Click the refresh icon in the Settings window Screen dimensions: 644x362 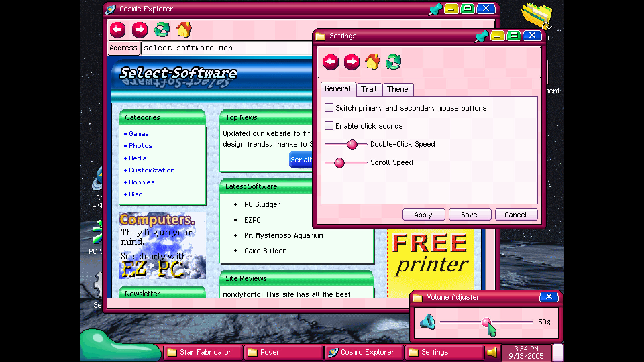[x=393, y=62]
